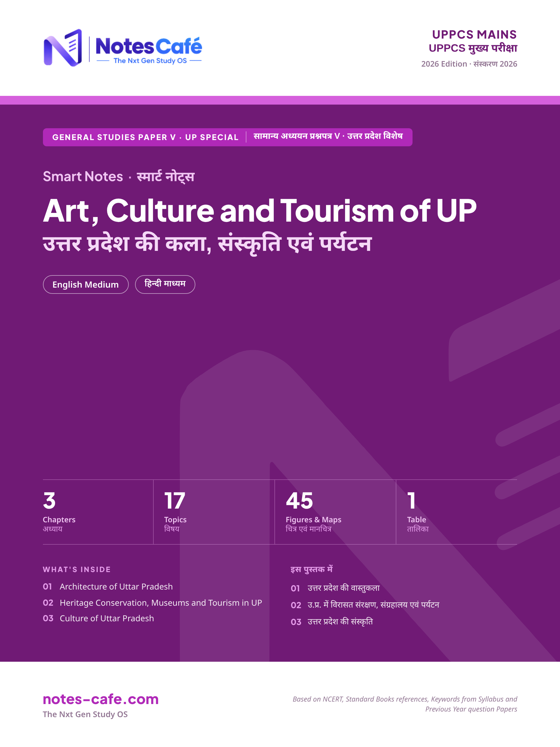Screen dimensions: 560x747
Task: Click the "WHAT'S INSIDE" heading
Action: point(77,569)
